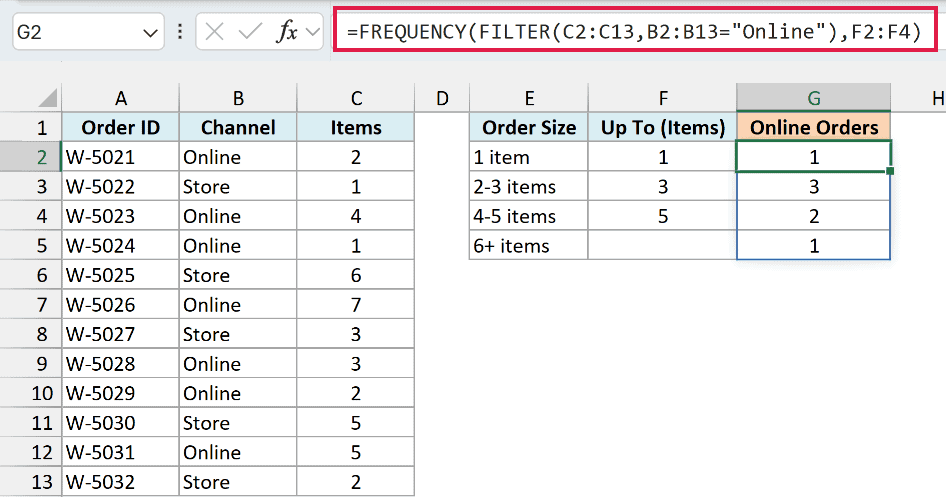Click the Cancel (X) formula bar icon
946x497 pixels.
tap(214, 31)
